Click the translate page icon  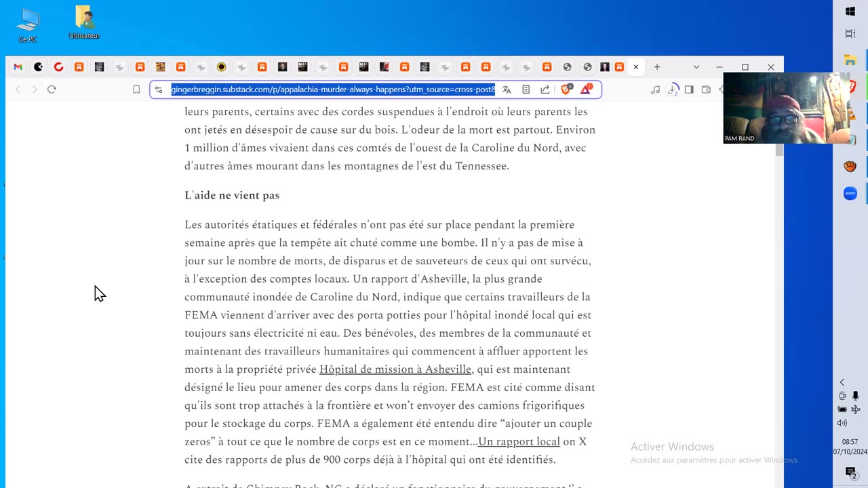point(507,89)
